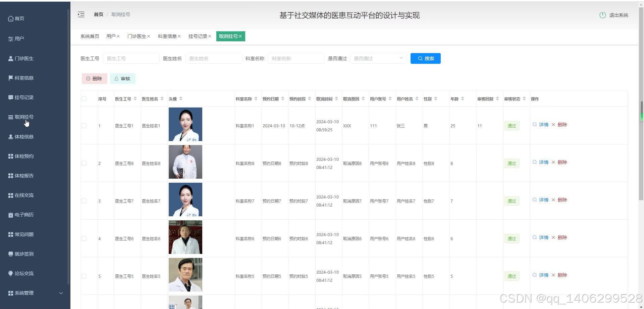This screenshot has height=309, width=644.
Task: Click the 体检预约 sidebar grid icon
Action: click(11, 156)
